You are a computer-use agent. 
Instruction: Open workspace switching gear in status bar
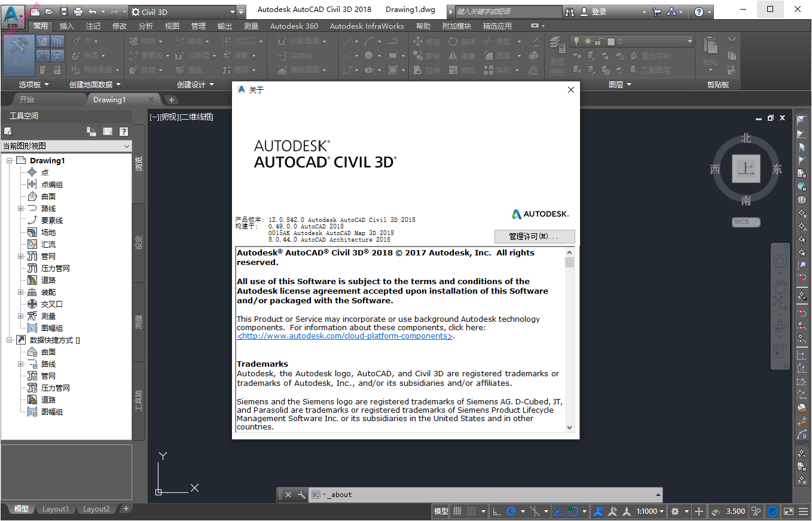675,511
